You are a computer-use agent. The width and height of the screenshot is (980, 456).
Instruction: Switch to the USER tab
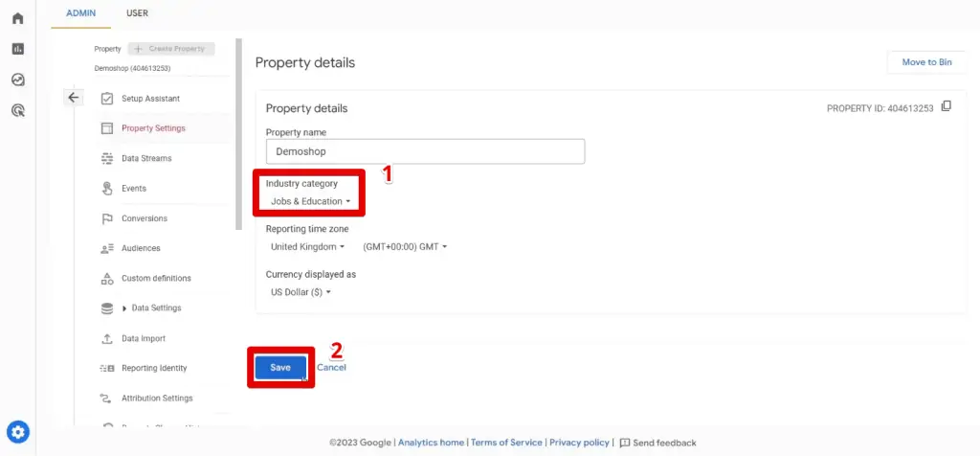pyautogui.click(x=137, y=13)
